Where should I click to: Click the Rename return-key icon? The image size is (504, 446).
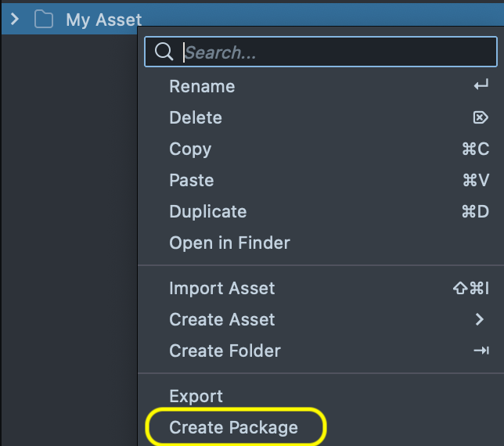tap(481, 86)
